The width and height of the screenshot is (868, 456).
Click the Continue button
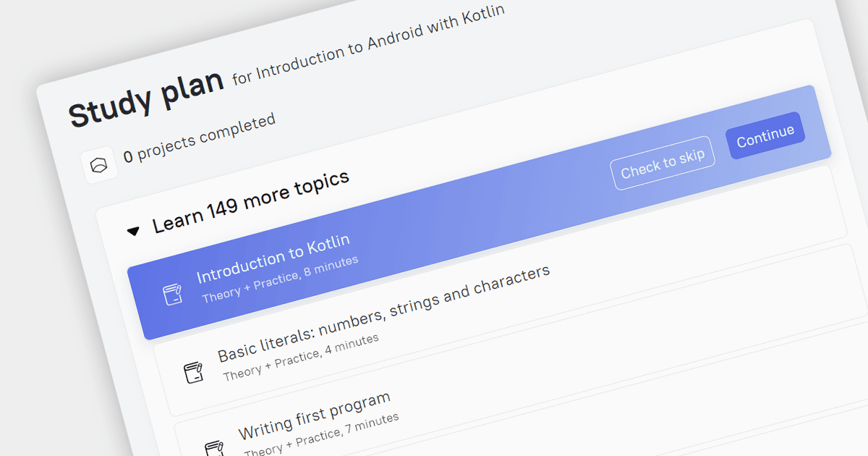point(765,135)
